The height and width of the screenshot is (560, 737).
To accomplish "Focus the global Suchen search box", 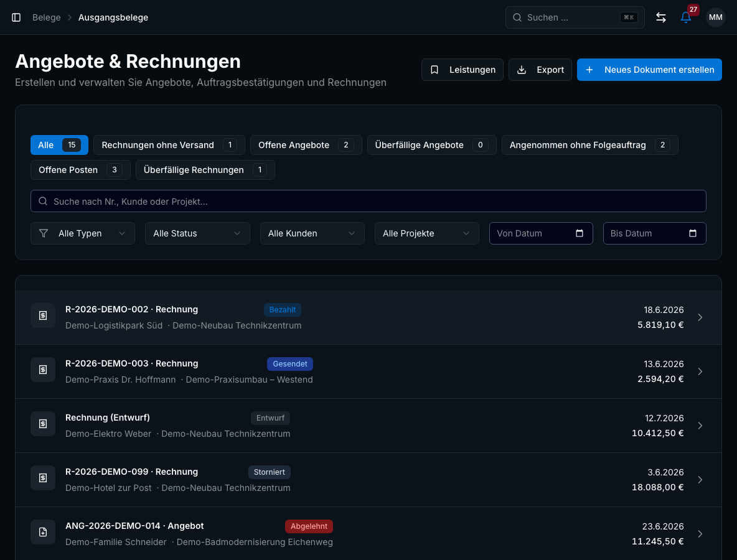I will 575,17.
